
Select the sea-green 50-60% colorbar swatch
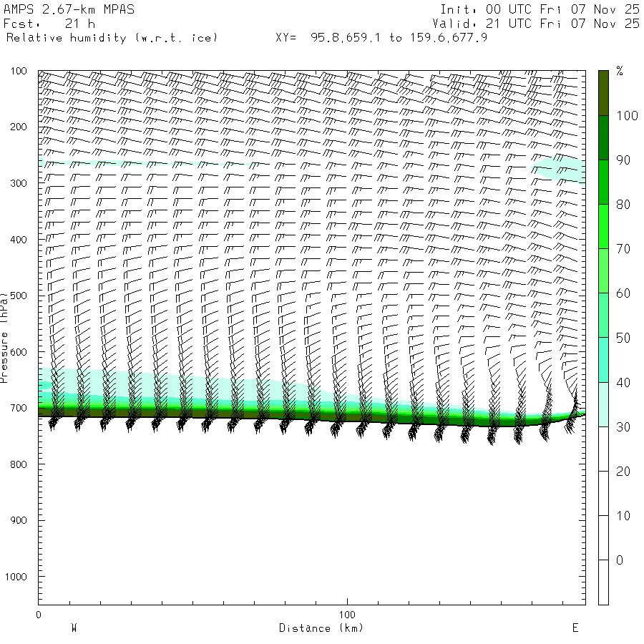pos(603,316)
